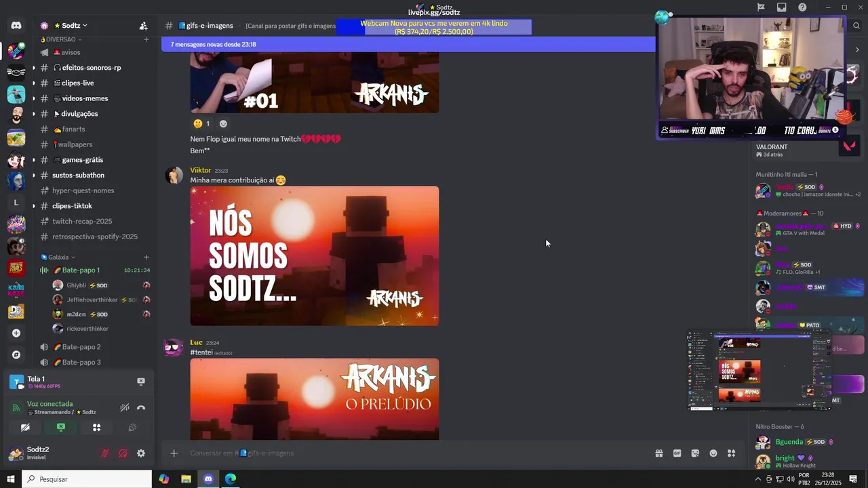Open help question mark icon
The height and width of the screenshot is (488, 868).
(802, 7)
